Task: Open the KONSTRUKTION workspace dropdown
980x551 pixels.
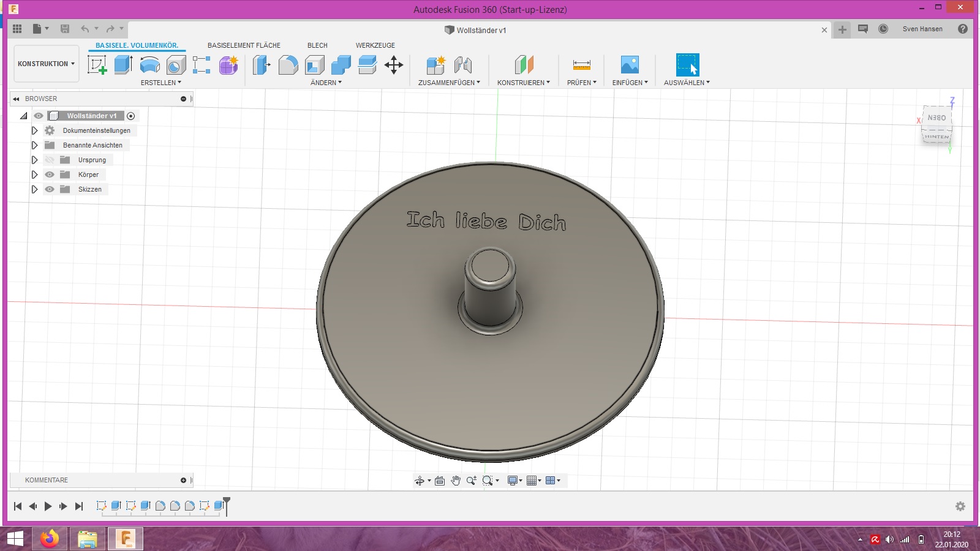Action: [47, 64]
